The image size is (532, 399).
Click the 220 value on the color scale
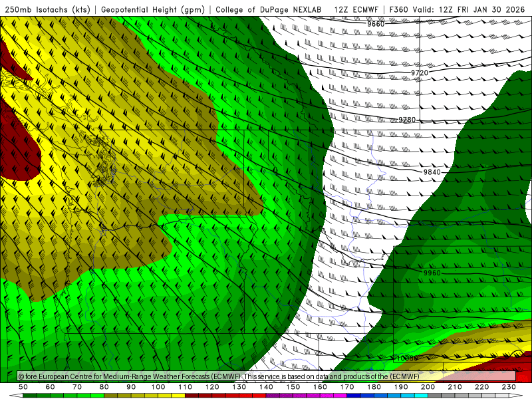(x=481, y=387)
